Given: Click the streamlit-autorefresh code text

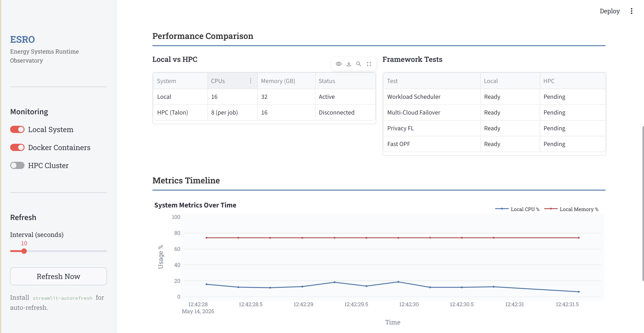Looking at the screenshot, I should tap(63, 298).
